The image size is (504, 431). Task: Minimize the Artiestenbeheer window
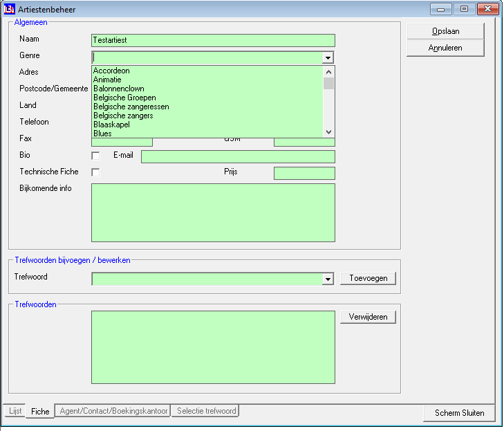pyautogui.click(x=441, y=9)
